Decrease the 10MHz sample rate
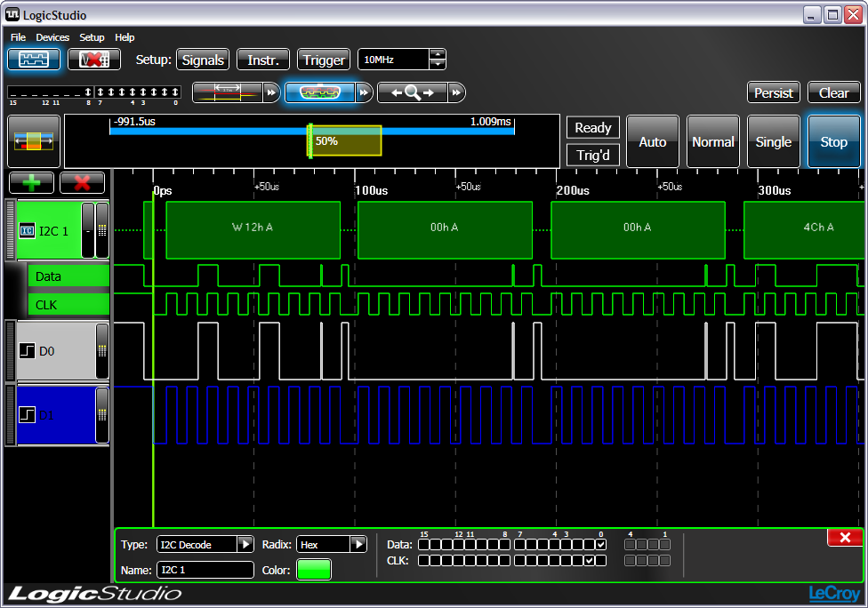Image resolution: width=868 pixels, height=608 pixels. pyautogui.click(x=438, y=64)
